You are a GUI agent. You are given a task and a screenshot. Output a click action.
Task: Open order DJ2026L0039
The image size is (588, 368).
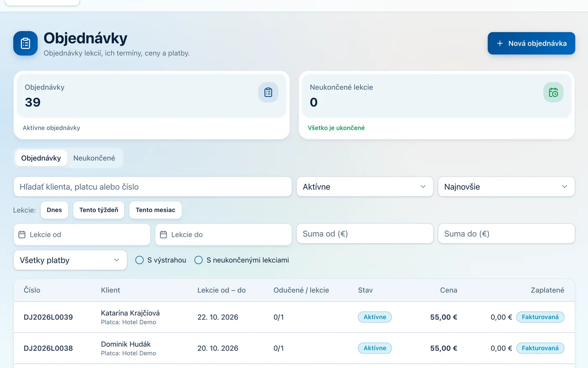pos(48,317)
